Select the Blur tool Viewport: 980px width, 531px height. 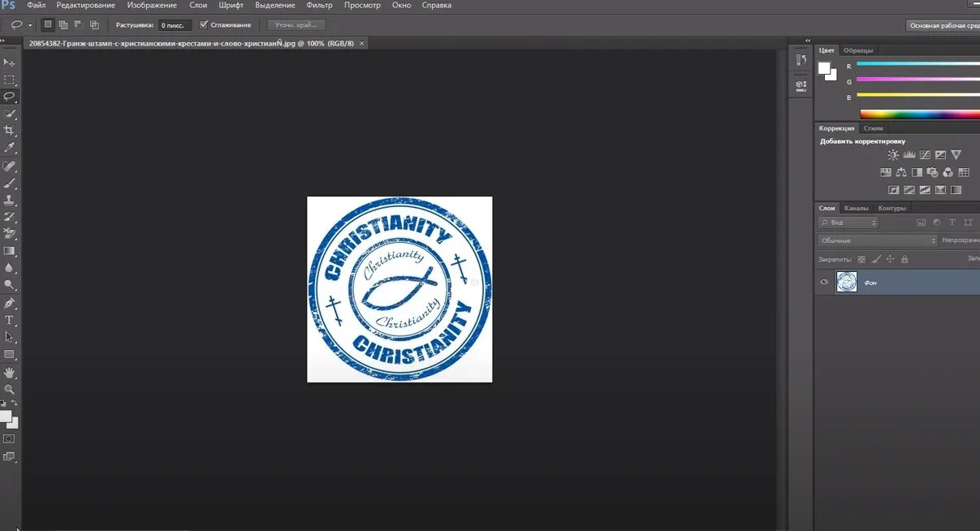click(10, 268)
